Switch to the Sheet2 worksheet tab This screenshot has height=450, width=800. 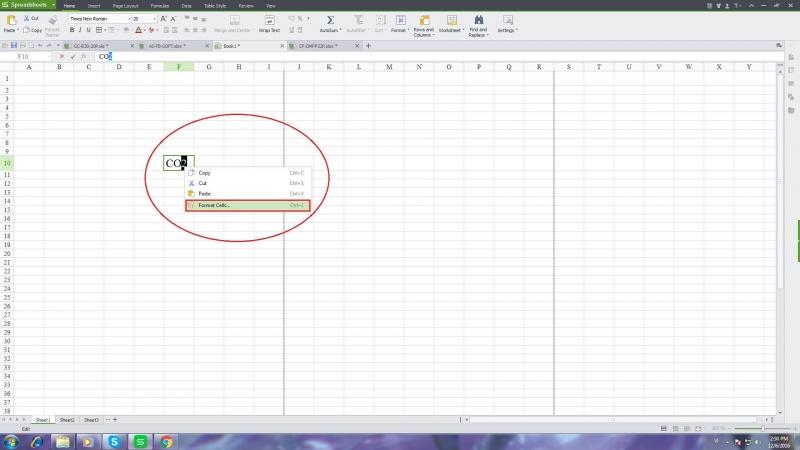coord(66,420)
